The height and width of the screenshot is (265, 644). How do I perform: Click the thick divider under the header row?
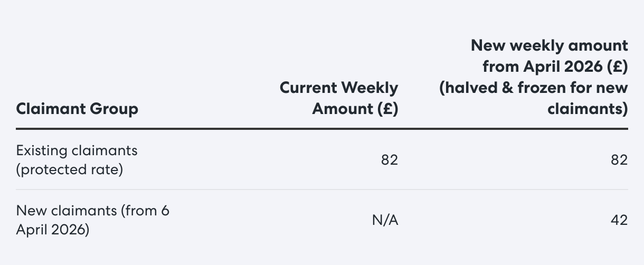point(322,128)
